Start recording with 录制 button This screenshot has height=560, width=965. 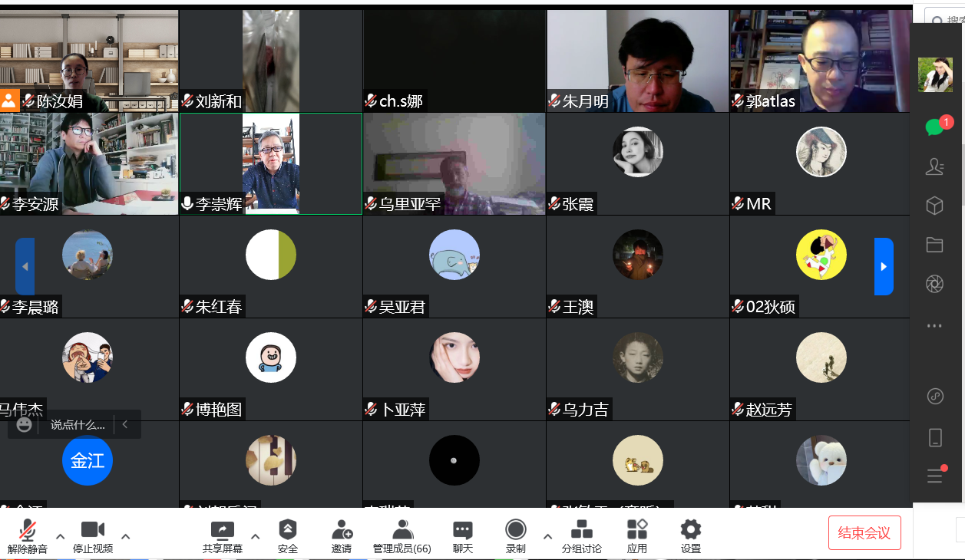(516, 535)
